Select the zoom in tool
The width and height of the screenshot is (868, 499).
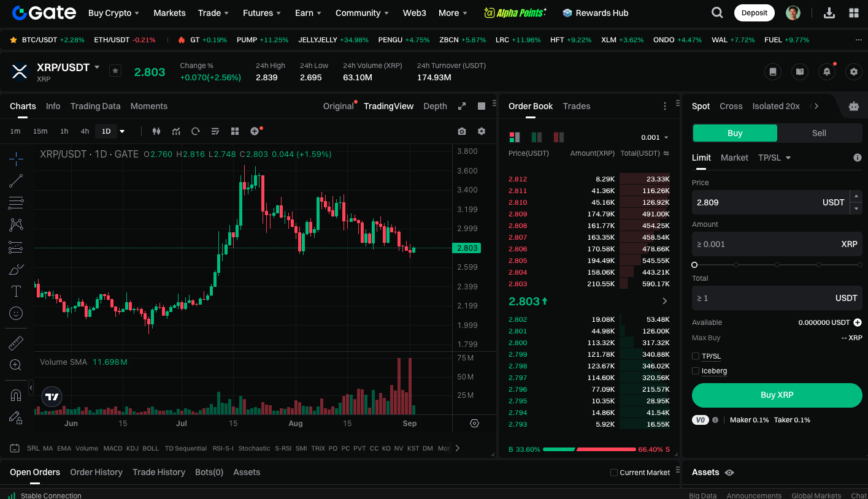17,365
